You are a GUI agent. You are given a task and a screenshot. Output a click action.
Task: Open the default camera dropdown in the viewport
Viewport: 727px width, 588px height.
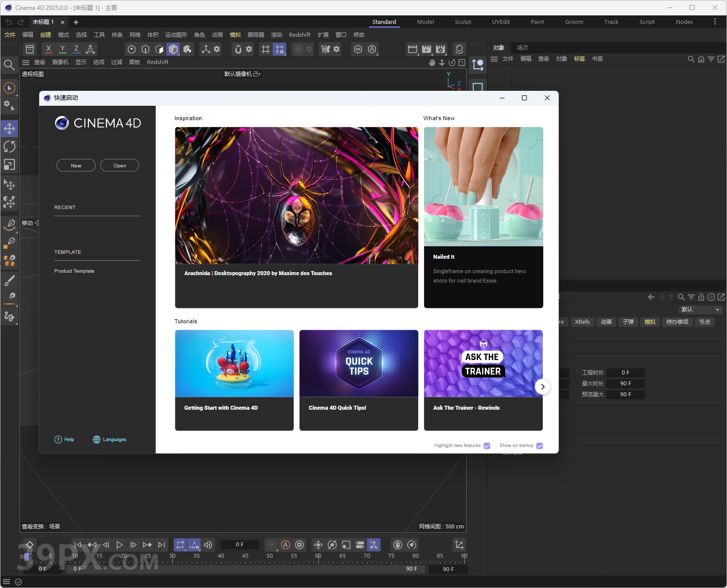click(243, 73)
